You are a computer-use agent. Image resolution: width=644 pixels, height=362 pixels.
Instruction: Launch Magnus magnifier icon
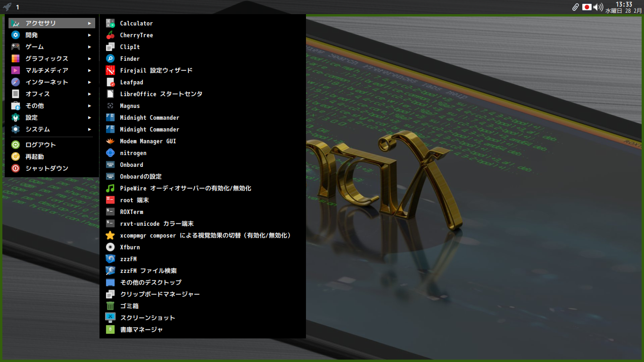click(x=110, y=106)
